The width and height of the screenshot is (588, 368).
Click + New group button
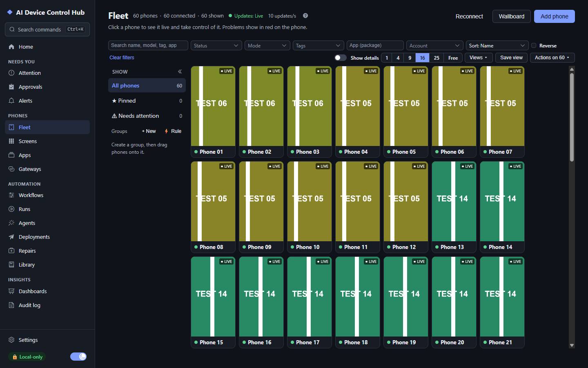pyautogui.click(x=149, y=131)
